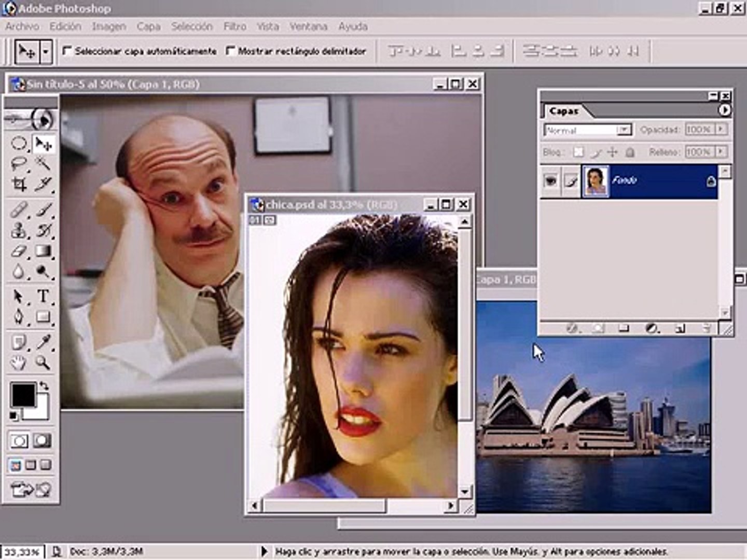
Task: Click the Fondo layer thumbnail
Action: (x=596, y=180)
